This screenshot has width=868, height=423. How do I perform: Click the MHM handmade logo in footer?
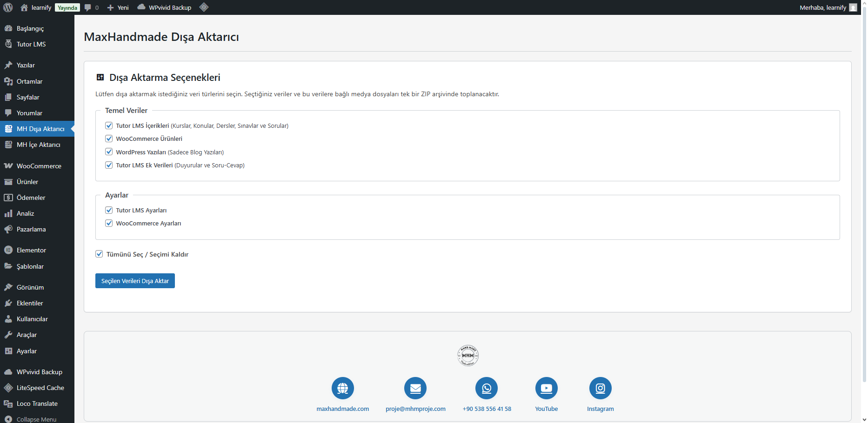(468, 356)
